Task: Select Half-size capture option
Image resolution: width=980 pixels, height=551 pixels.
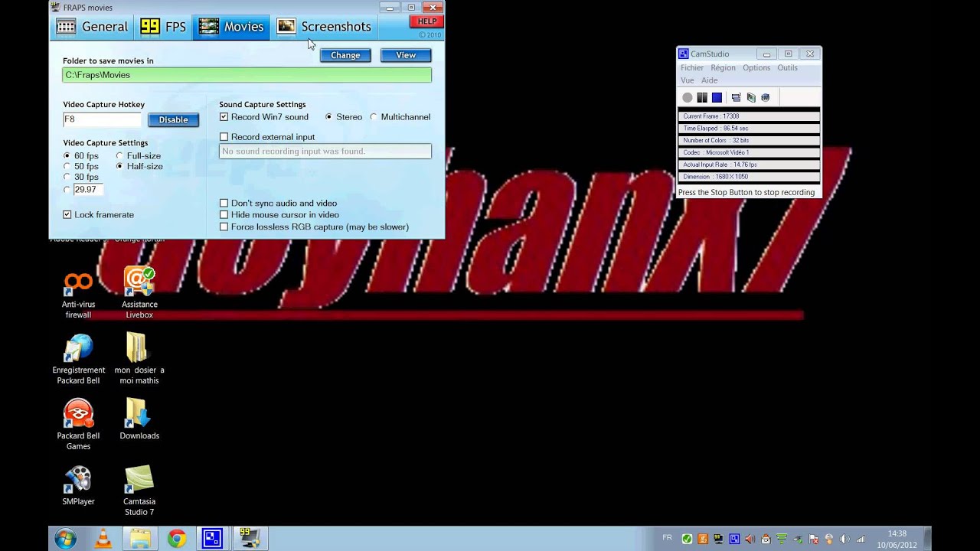Action: [119, 167]
